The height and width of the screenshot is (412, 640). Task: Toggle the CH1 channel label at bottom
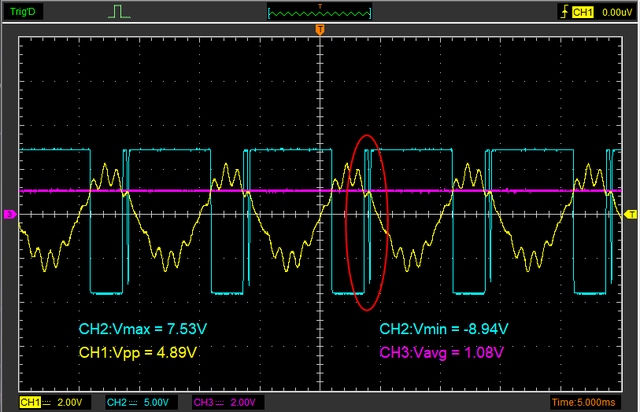(x=30, y=402)
